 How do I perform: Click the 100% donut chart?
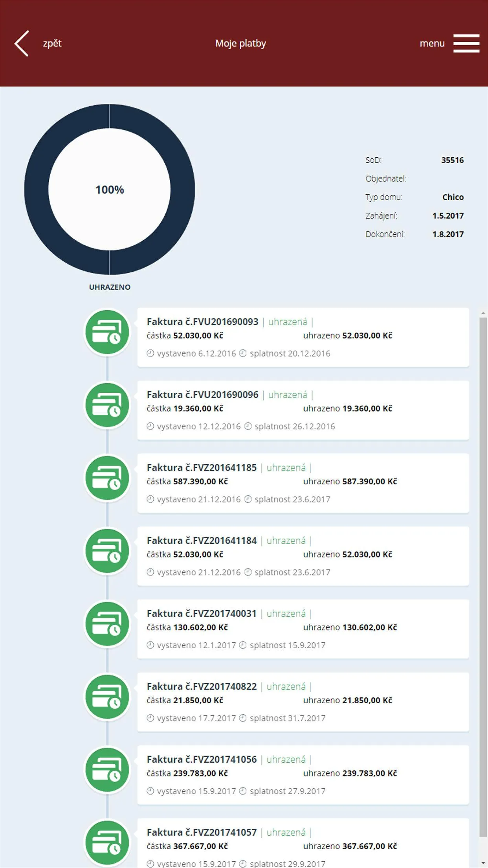[110, 189]
